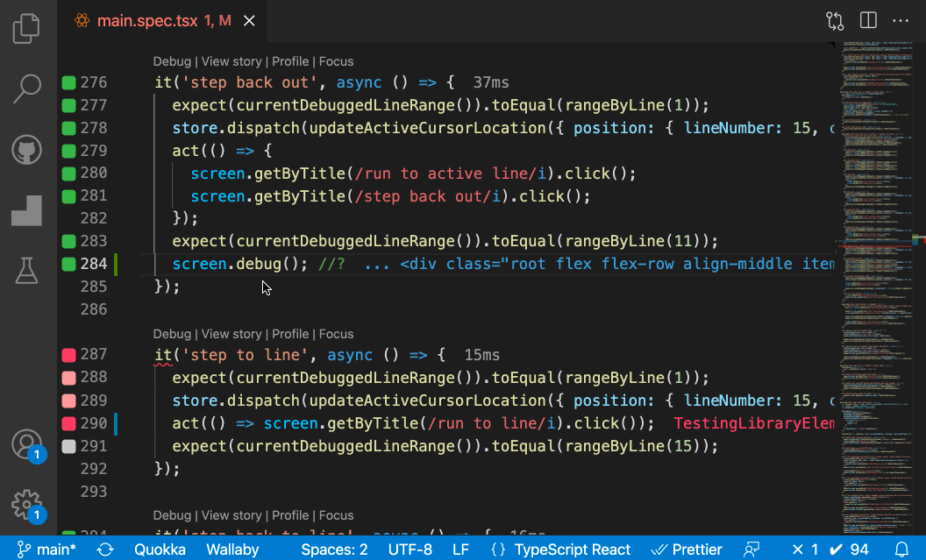Screen dimensions: 926x560
Task: Click Debug code lens below line 293
Action: (x=172, y=515)
